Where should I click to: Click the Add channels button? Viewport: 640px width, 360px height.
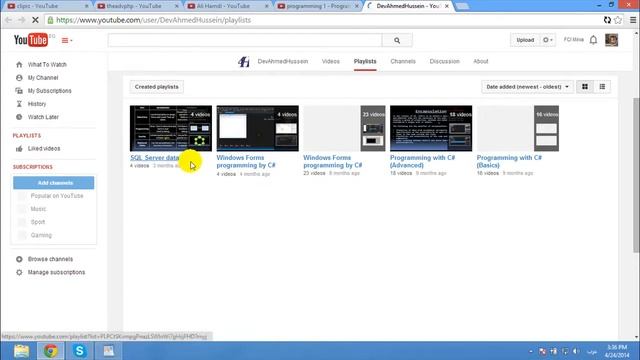tap(53, 183)
